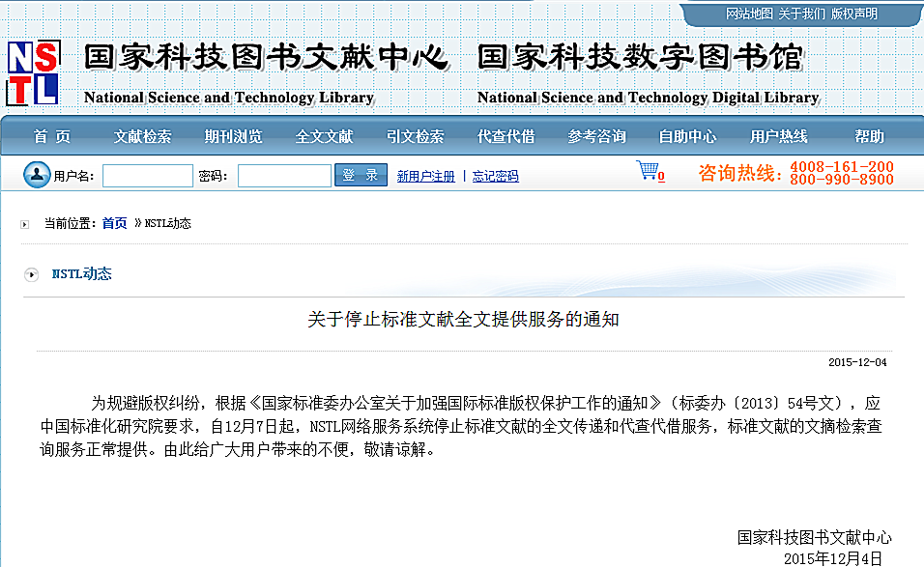The image size is (924, 567).
Task: Open the 引文检索 menu item
Action: [x=415, y=136]
